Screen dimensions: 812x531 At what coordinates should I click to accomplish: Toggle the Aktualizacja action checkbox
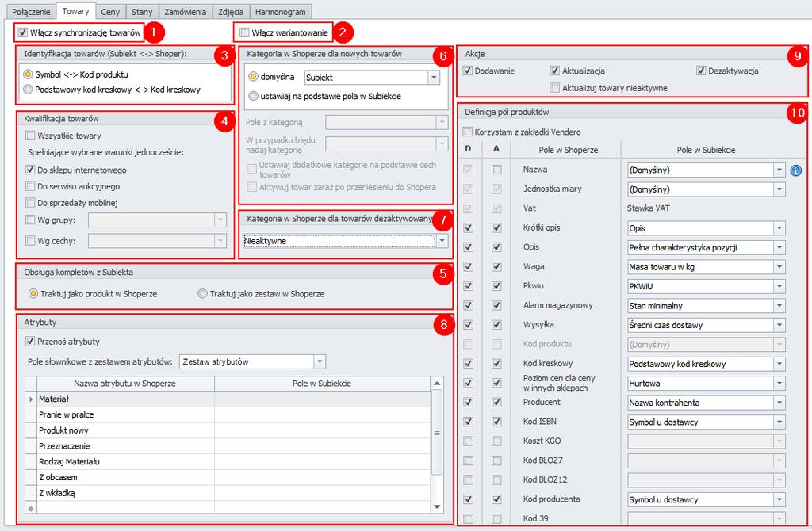tap(555, 71)
